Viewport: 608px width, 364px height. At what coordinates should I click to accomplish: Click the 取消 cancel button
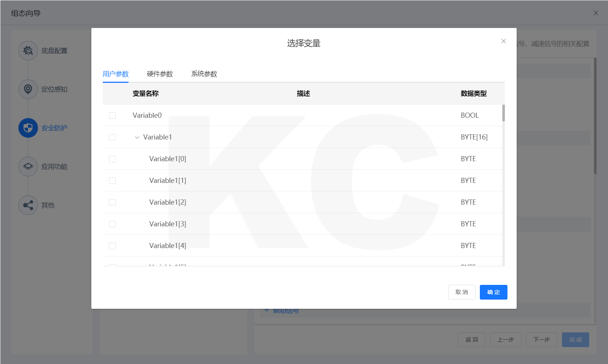(x=461, y=292)
